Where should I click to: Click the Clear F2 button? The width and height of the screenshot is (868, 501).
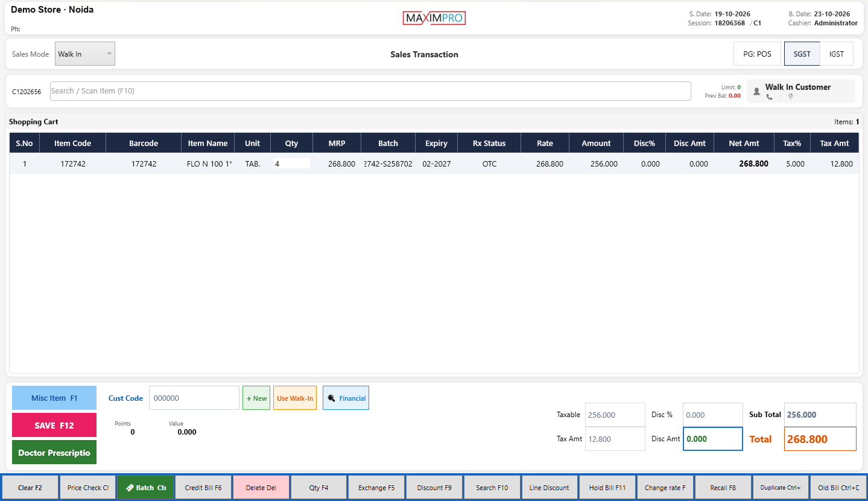(30, 488)
